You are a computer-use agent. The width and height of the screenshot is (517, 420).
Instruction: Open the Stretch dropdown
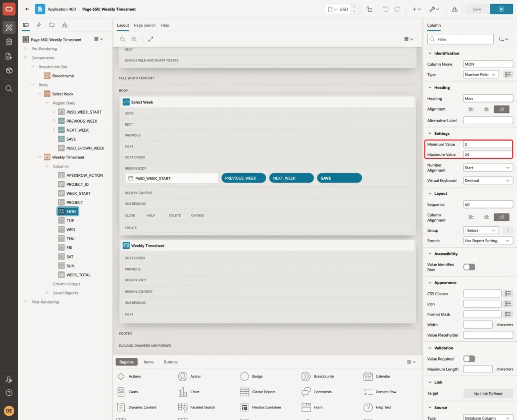(x=488, y=241)
